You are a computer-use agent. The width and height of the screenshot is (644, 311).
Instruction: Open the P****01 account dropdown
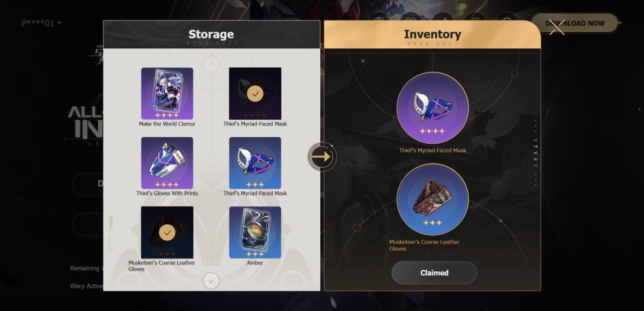click(x=41, y=23)
